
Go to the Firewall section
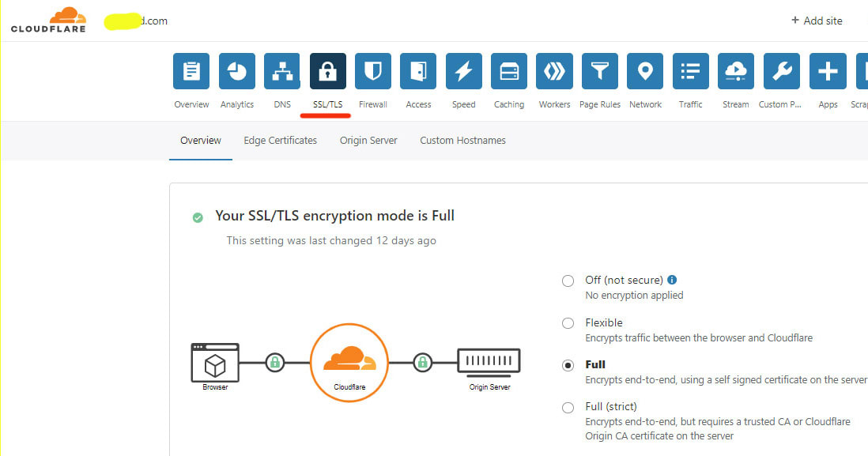pyautogui.click(x=372, y=71)
